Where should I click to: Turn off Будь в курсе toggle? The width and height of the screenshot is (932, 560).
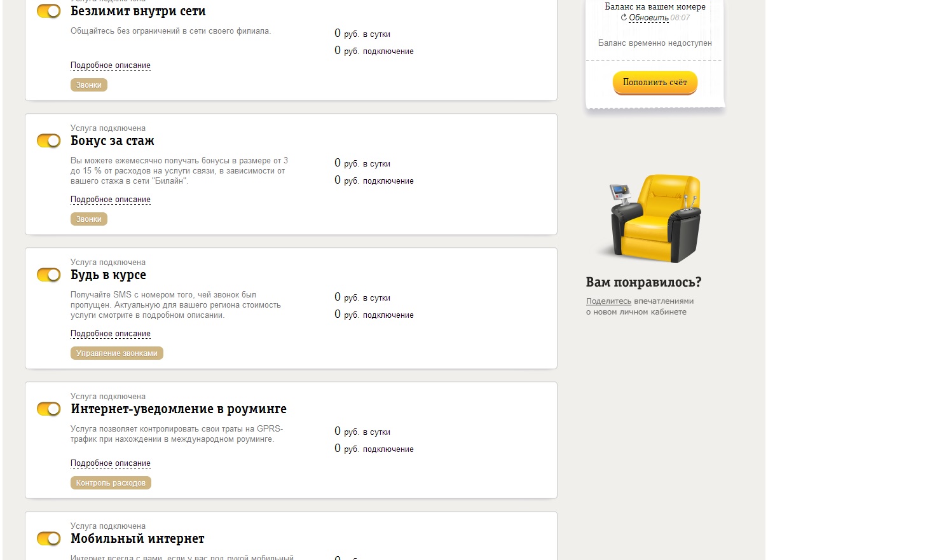49,275
